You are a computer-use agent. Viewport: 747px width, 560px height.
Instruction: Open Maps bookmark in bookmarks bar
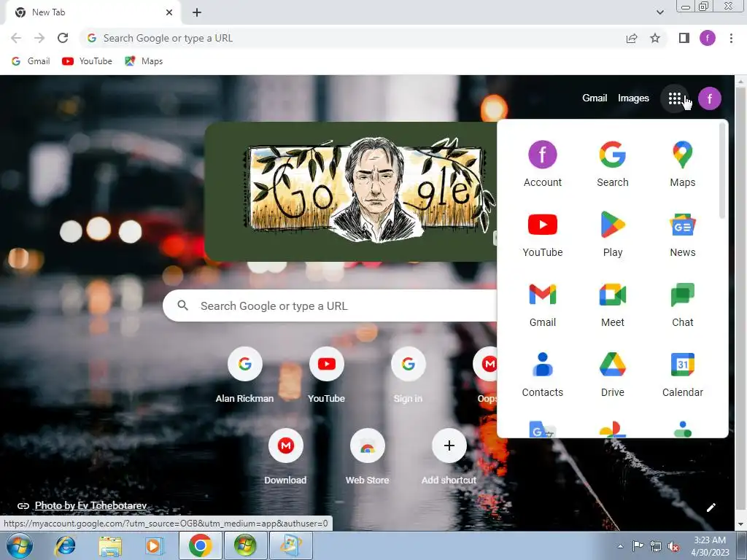click(144, 61)
